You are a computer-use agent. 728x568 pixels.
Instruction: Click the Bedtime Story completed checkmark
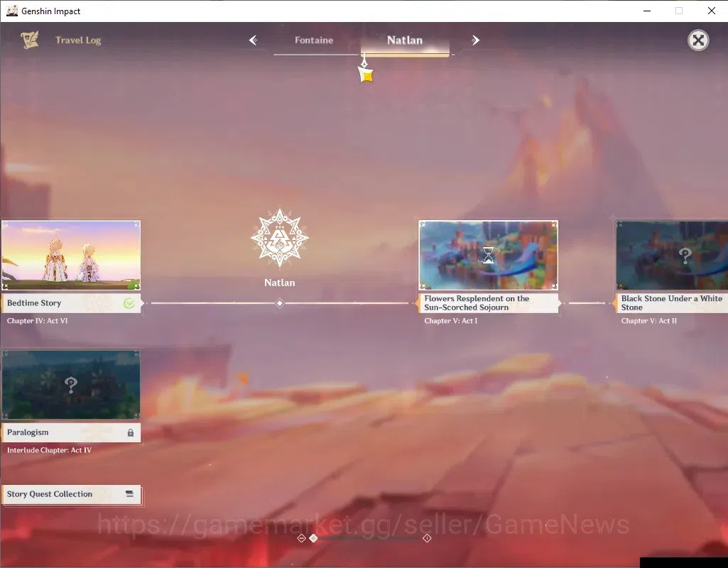[x=129, y=303]
